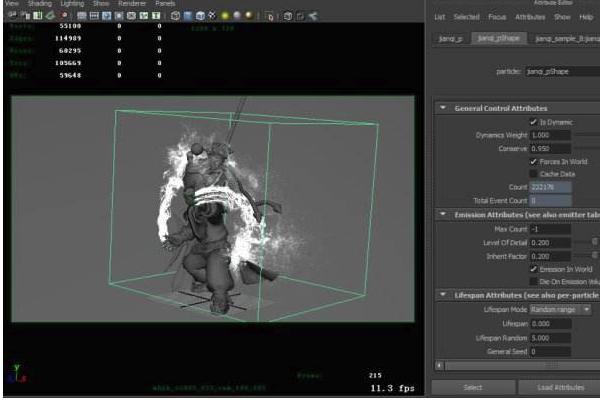
Task: Click the smooth shade cube icon
Action: click(189, 16)
